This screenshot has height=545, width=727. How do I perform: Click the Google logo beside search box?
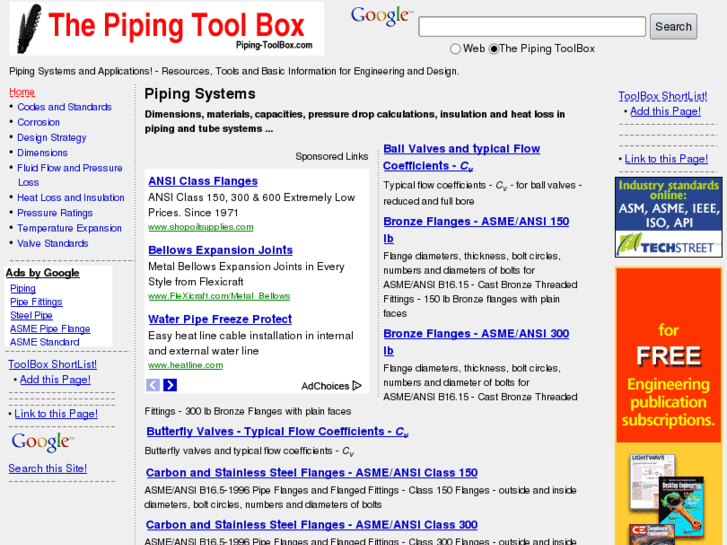381,16
